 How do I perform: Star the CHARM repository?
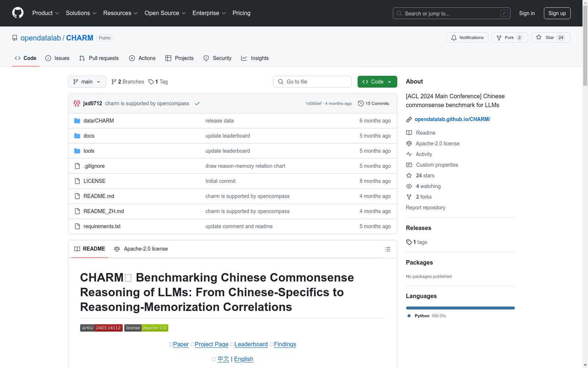[551, 38]
